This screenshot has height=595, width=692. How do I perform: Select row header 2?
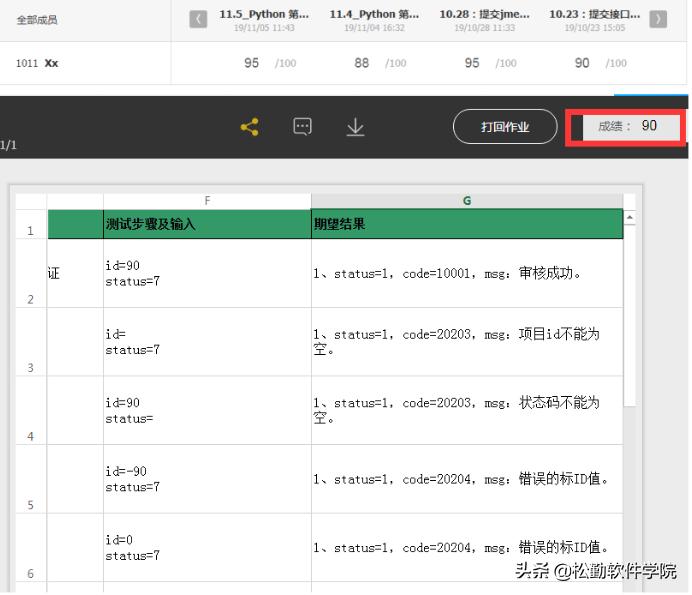click(30, 273)
